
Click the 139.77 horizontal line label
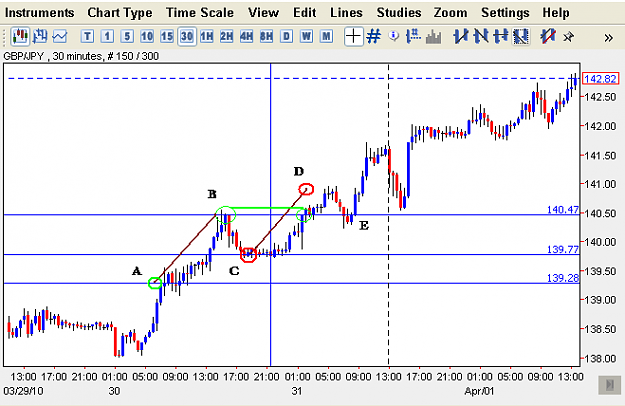[562, 249]
